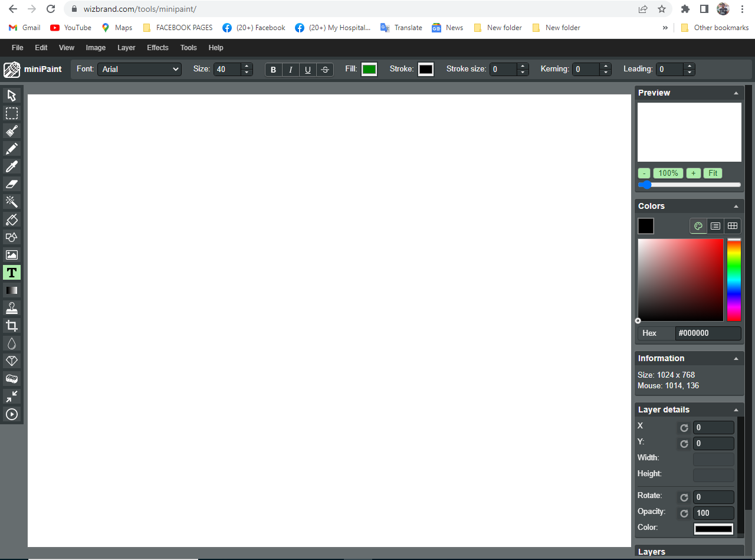The image size is (755, 560).
Task: Select the Pencil tool
Action: [x=12, y=149]
